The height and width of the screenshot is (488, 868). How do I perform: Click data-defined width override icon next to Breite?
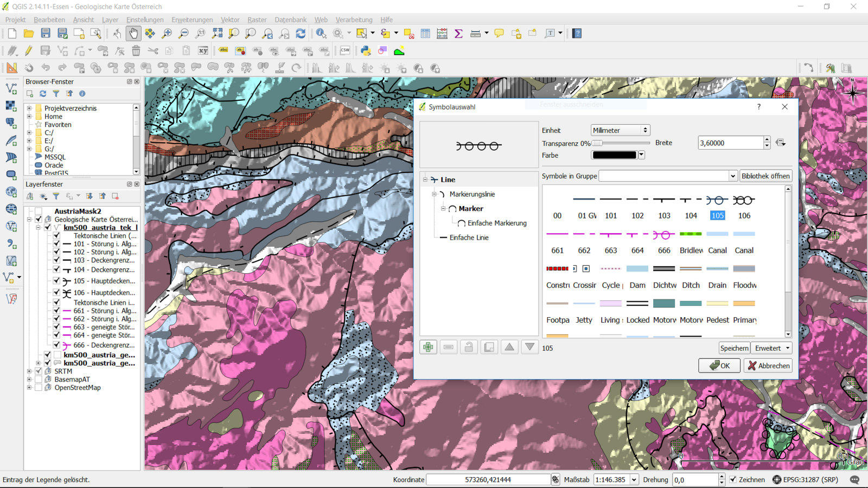pos(781,143)
